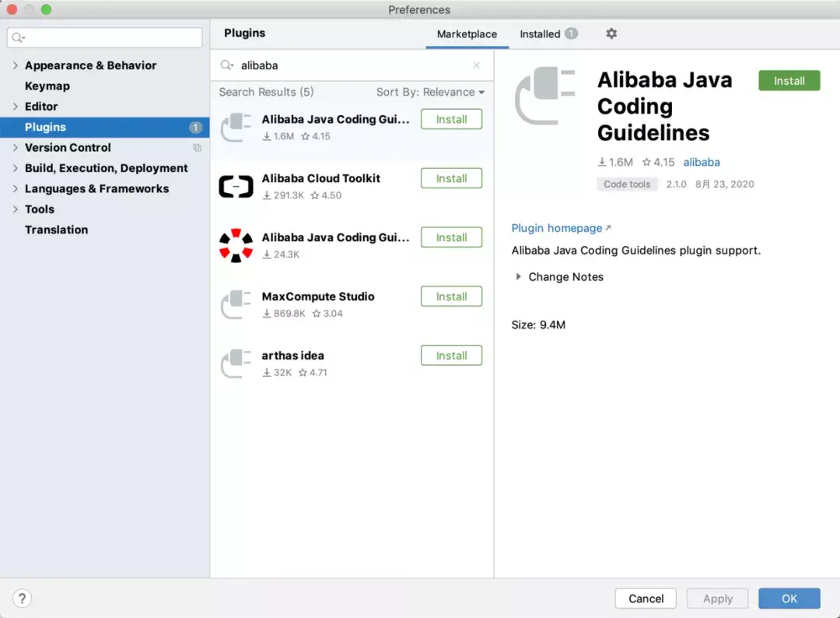Click the Version Control copy settings icon
Viewport: 840px width, 618px height.
pos(197,147)
